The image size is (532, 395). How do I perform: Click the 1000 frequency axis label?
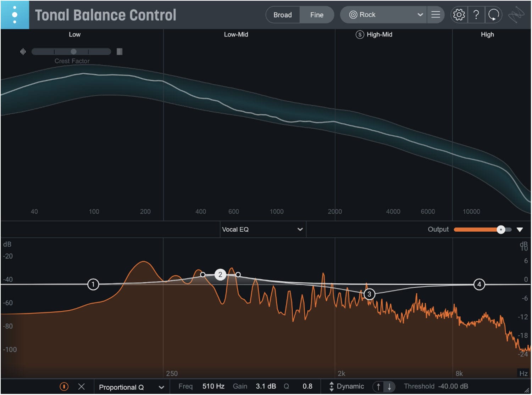pyautogui.click(x=277, y=211)
